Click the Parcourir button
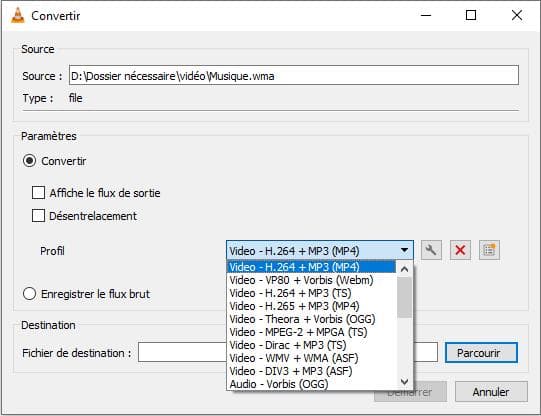Image resolution: width=541 pixels, height=416 pixels. pos(481,353)
